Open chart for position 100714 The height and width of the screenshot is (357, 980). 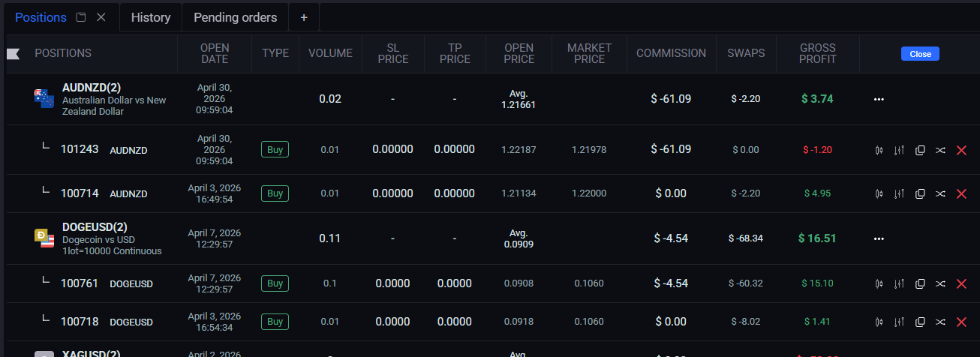click(x=879, y=193)
